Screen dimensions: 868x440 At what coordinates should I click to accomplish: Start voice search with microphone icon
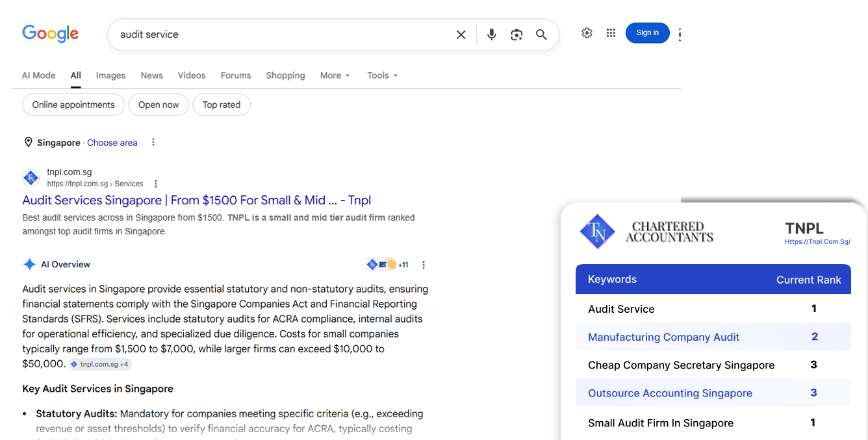tap(491, 34)
